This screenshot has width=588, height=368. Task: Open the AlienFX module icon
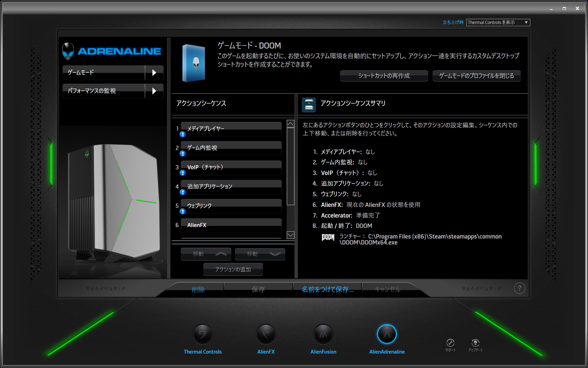point(266,334)
